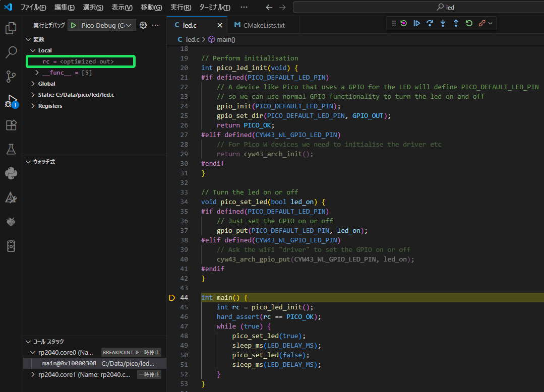Restart the debug session with the green arrow

coord(469,23)
